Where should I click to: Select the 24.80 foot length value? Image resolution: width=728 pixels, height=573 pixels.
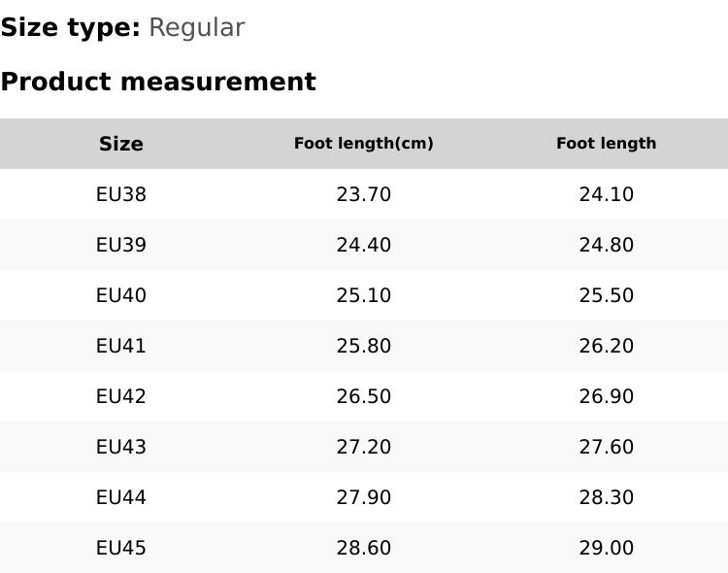(x=607, y=245)
